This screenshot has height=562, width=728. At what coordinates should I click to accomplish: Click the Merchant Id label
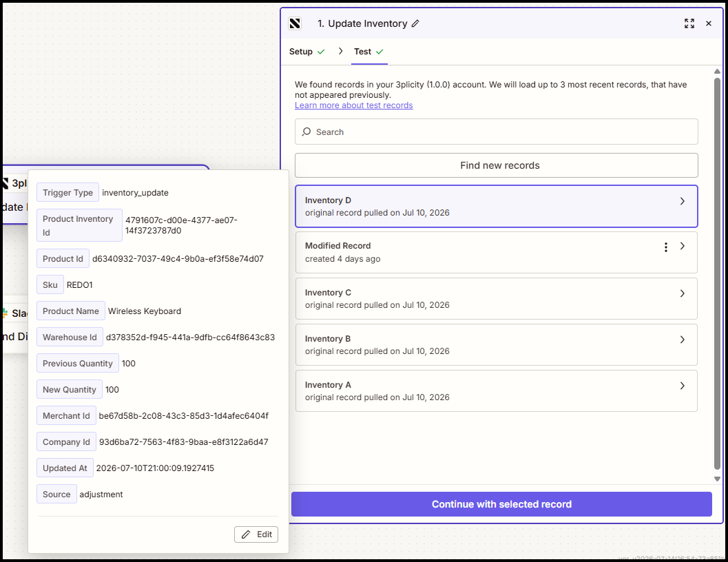(66, 416)
